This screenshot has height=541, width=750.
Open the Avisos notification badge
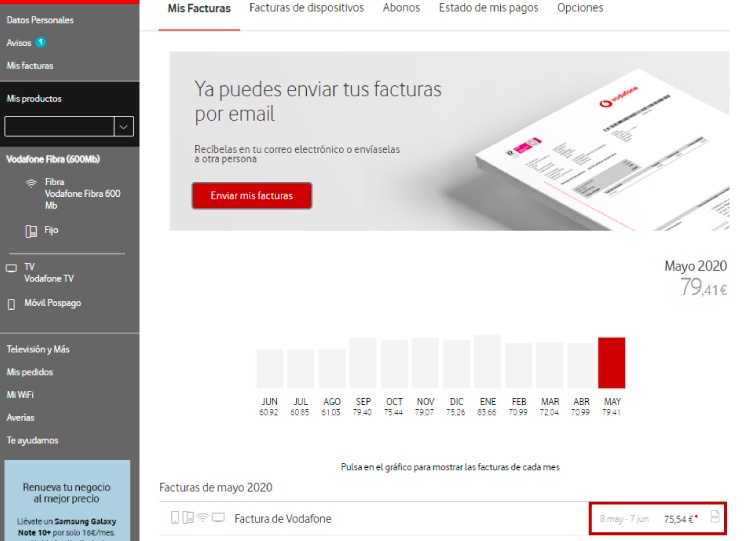coord(41,42)
